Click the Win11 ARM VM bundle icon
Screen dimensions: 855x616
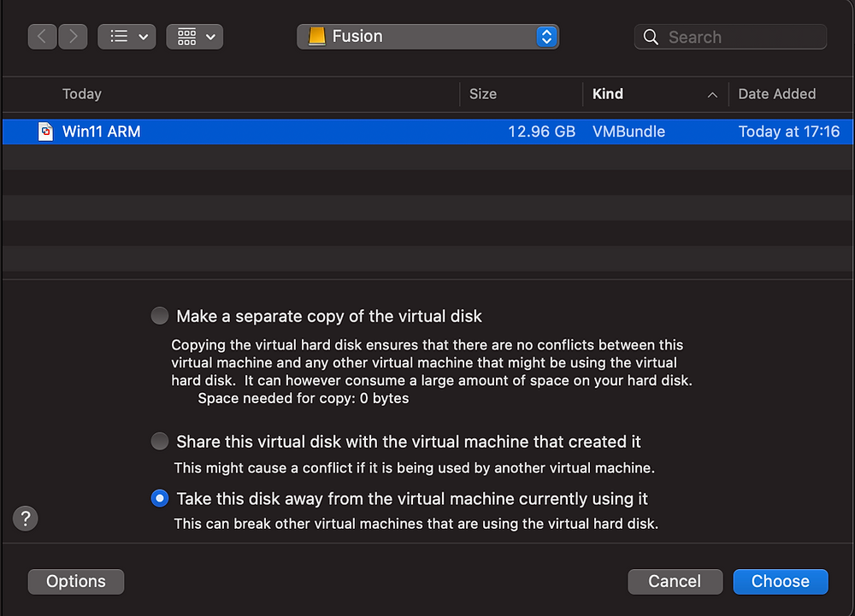(x=46, y=132)
